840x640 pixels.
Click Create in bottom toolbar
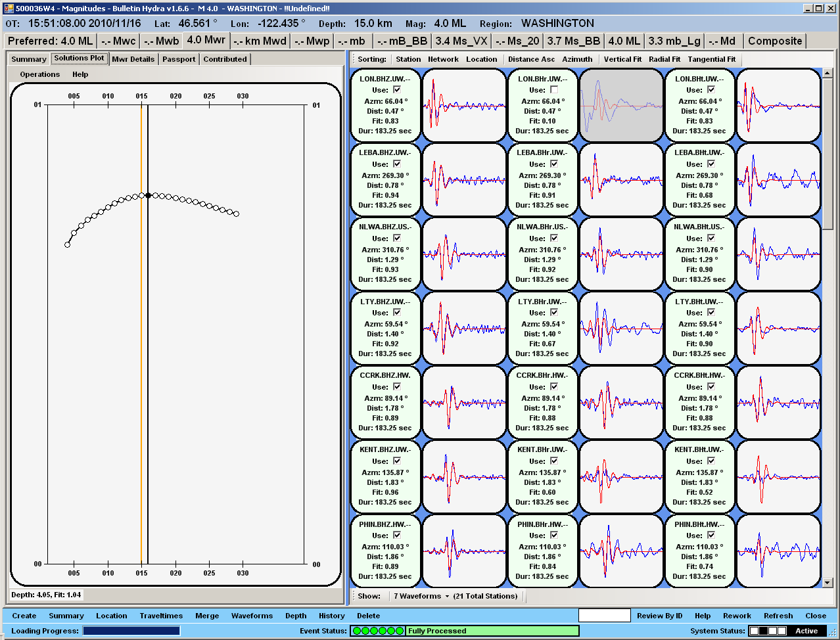click(x=24, y=616)
